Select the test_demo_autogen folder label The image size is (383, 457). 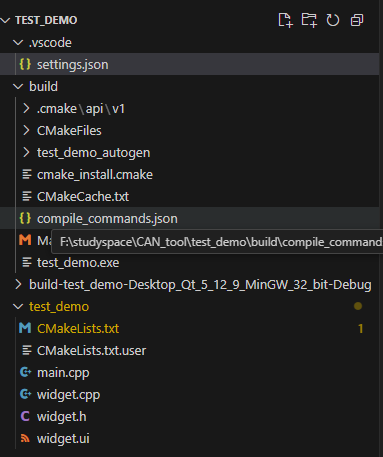click(93, 153)
